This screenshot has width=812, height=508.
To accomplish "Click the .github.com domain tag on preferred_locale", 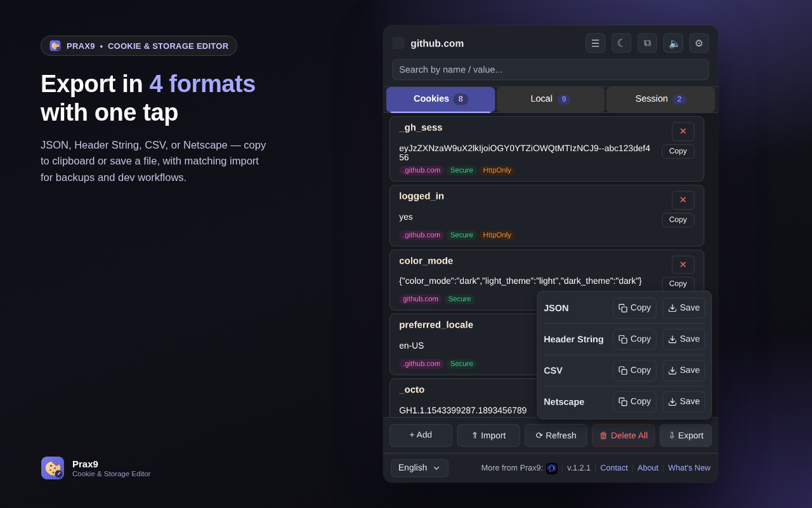I will click(421, 364).
